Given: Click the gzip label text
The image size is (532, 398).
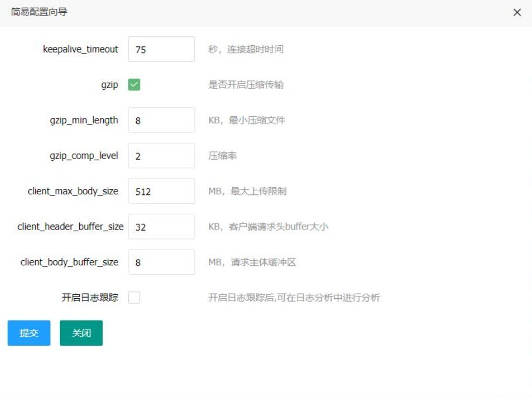Looking at the screenshot, I should (x=110, y=85).
